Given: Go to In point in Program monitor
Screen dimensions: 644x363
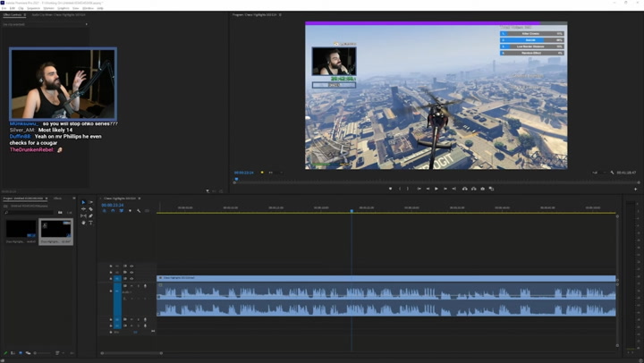Looking at the screenshot, I should 419,189.
